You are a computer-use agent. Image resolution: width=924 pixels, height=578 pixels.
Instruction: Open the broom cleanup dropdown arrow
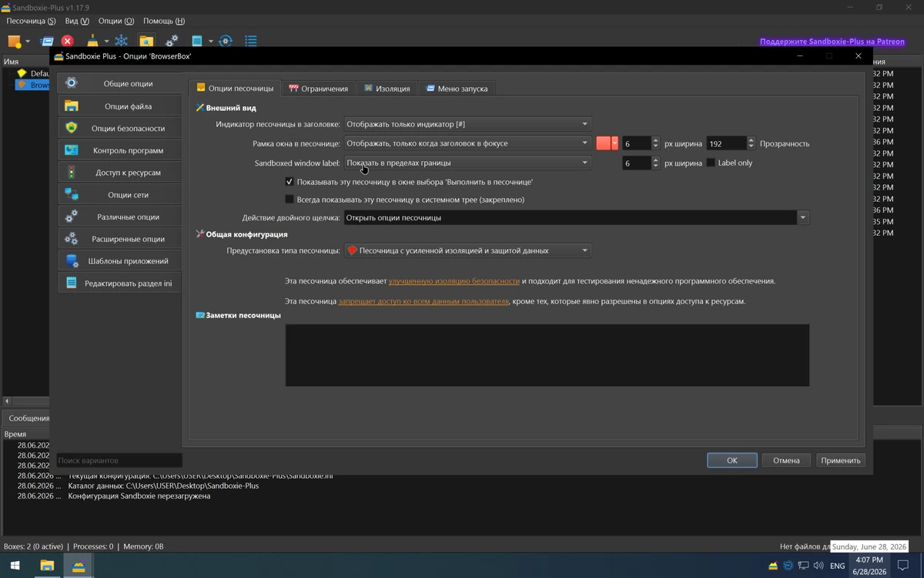tap(106, 42)
